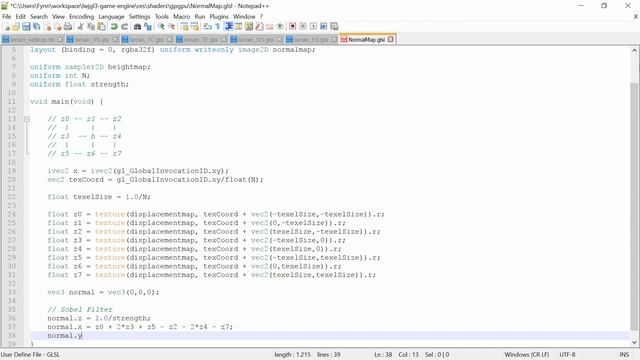The image size is (640, 360).
Task: Toggle file monitoring eye icon
Action: coord(280,27)
